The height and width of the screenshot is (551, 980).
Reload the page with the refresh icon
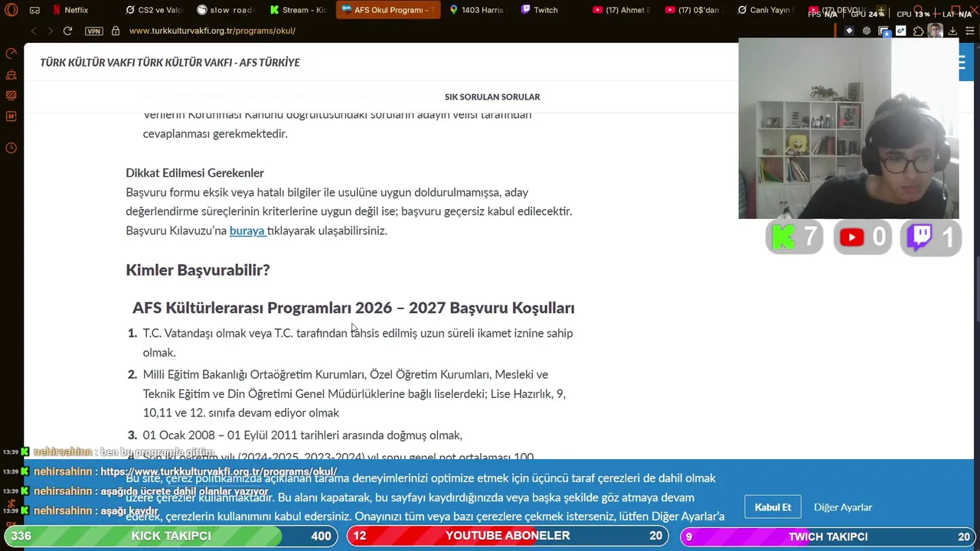[67, 31]
